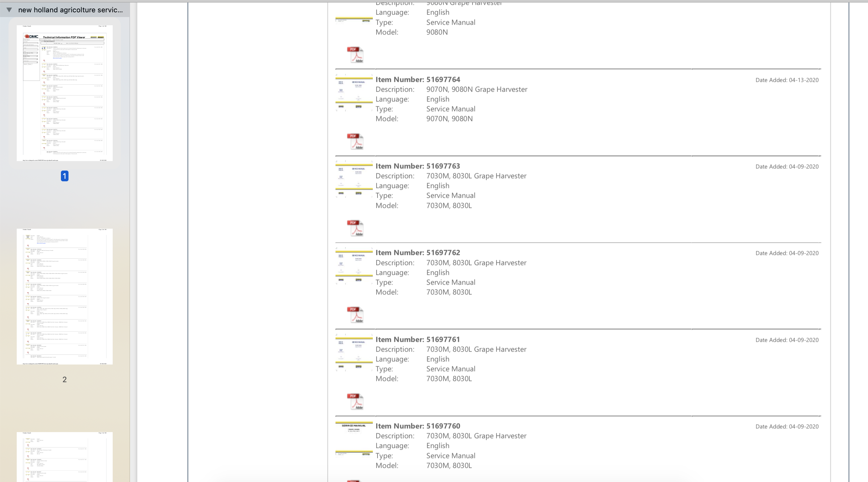This screenshot has width=868, height=482.
Task: Select page 1 thumbnail in sidebar
Action: (x=65, y=93)
